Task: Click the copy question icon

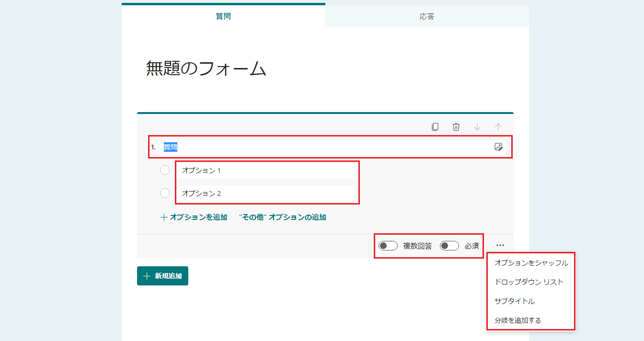Action: tap(435, 127)
